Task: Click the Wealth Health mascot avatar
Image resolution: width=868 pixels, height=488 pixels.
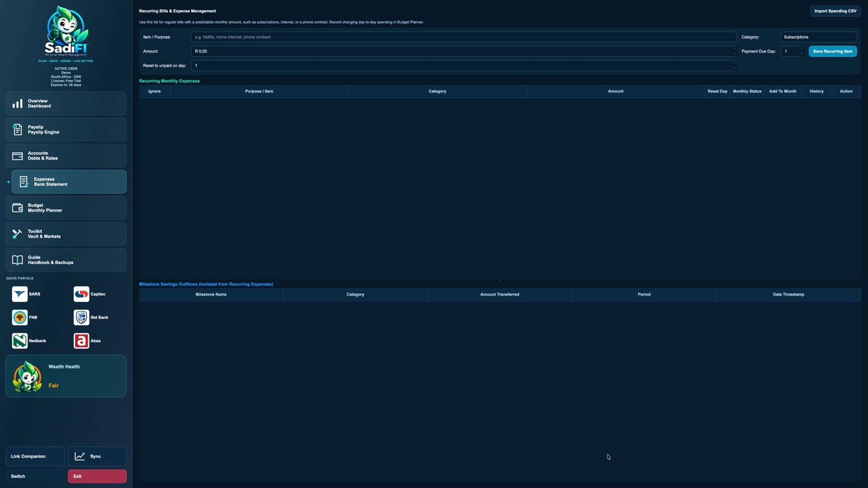Action: (28, 376)
